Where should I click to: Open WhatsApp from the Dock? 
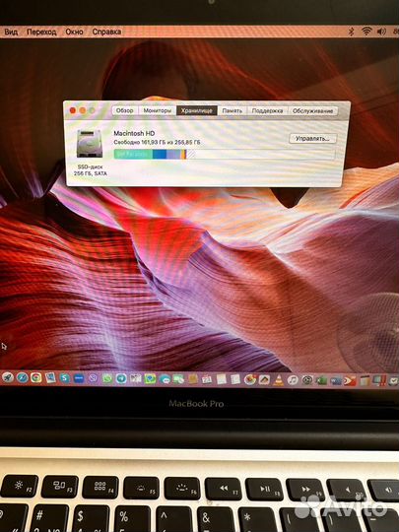click(x=107, y=378)
